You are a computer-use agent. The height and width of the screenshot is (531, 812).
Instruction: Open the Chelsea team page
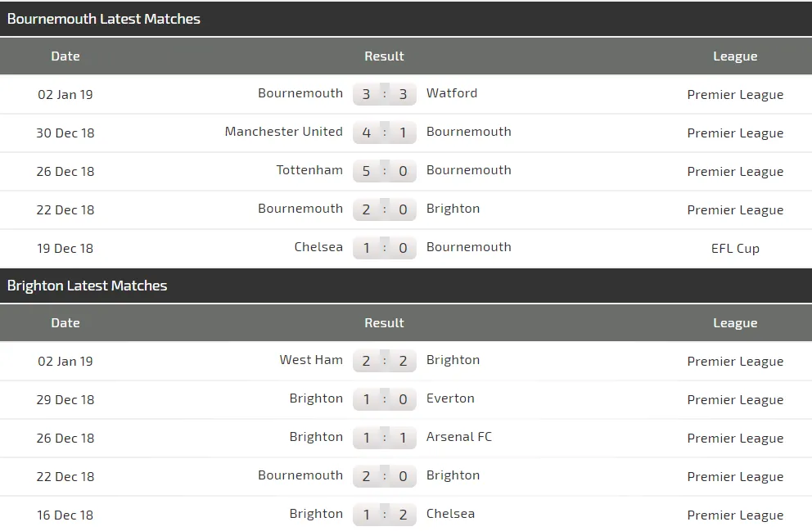(x=318, y=247)
